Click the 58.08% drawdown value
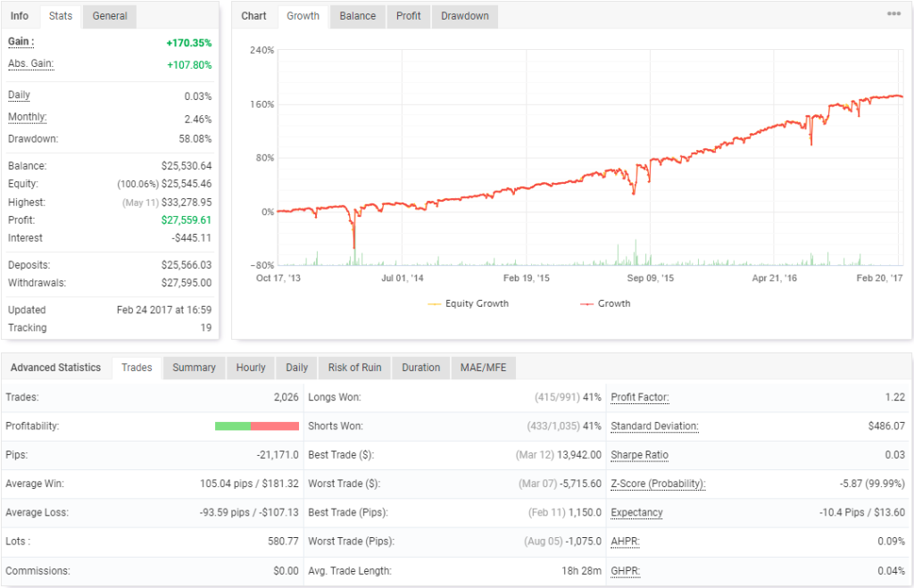The image size is (914, 588). tap(195, 139)
